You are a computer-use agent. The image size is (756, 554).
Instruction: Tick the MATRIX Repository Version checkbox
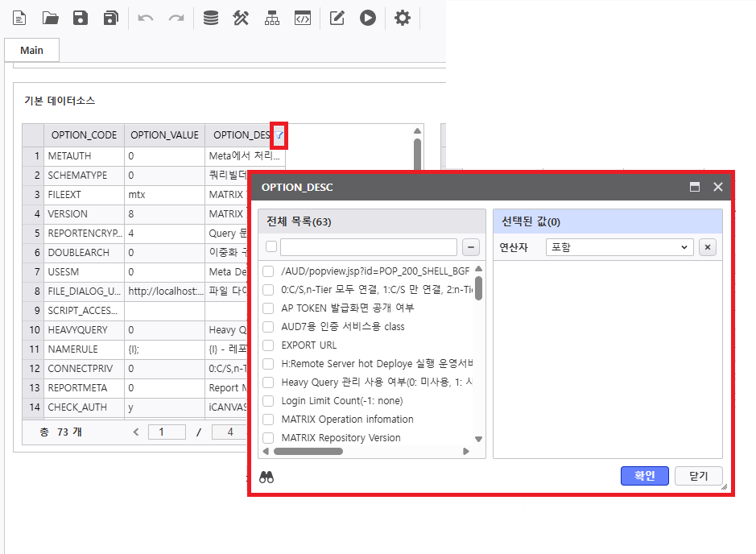(268, 438)
